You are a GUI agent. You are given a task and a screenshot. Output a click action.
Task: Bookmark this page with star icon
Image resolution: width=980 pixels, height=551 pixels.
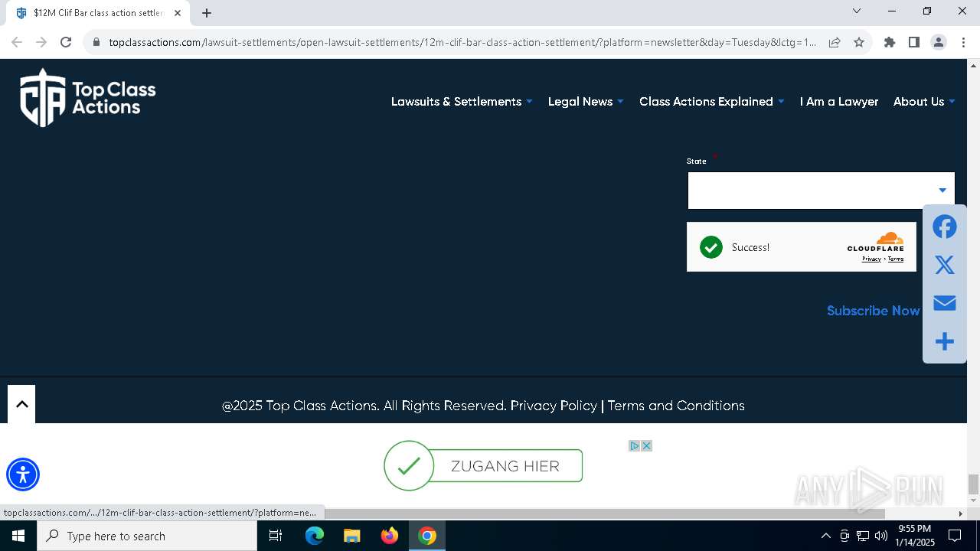859,42
